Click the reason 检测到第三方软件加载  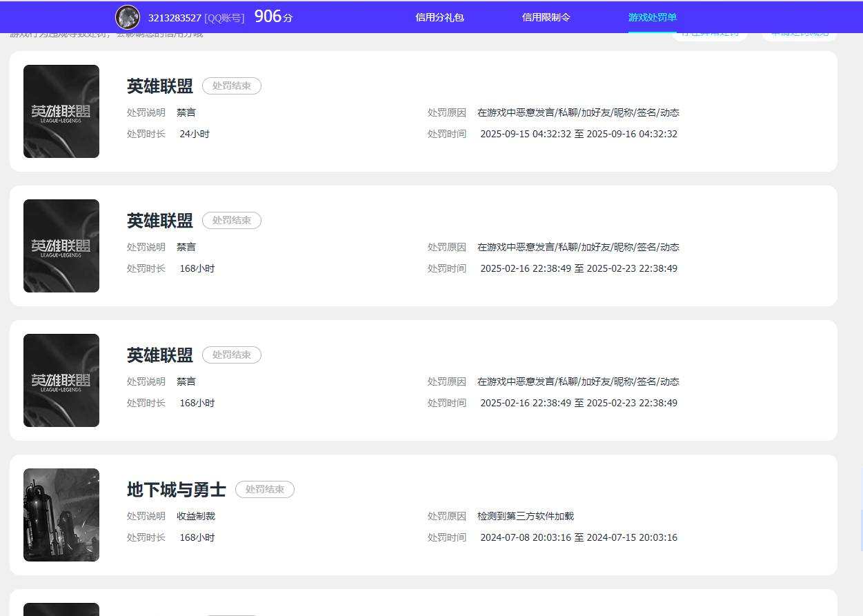[x=526, y=516]
